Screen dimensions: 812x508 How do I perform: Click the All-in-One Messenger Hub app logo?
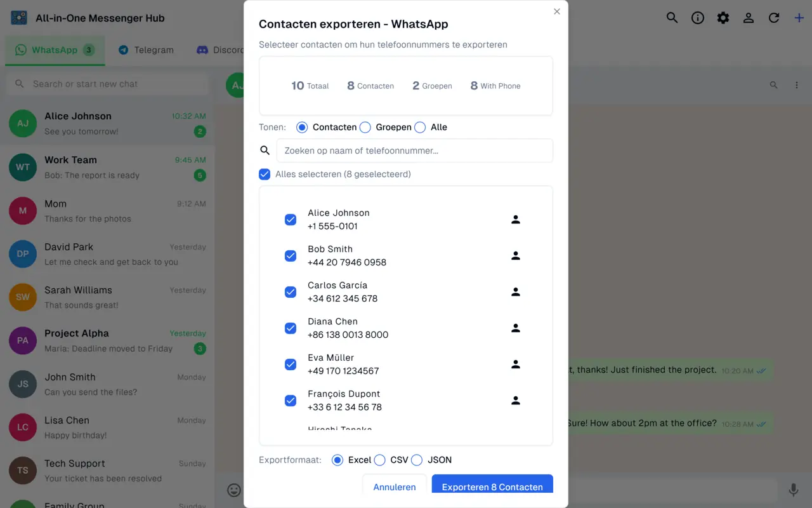tap(19, 18)
